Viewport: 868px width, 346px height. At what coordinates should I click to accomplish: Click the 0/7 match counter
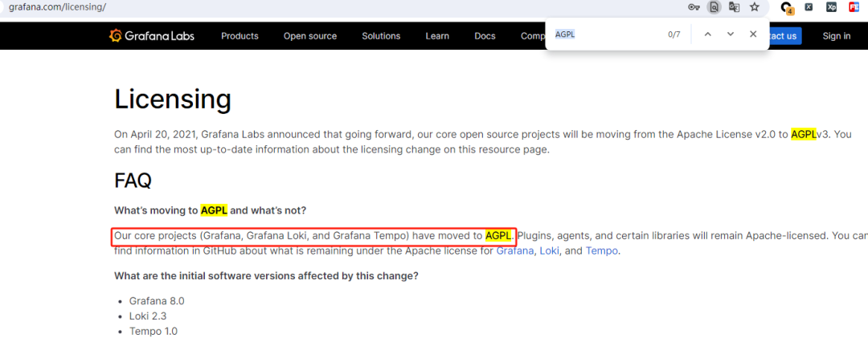click(x=674, y=35)
